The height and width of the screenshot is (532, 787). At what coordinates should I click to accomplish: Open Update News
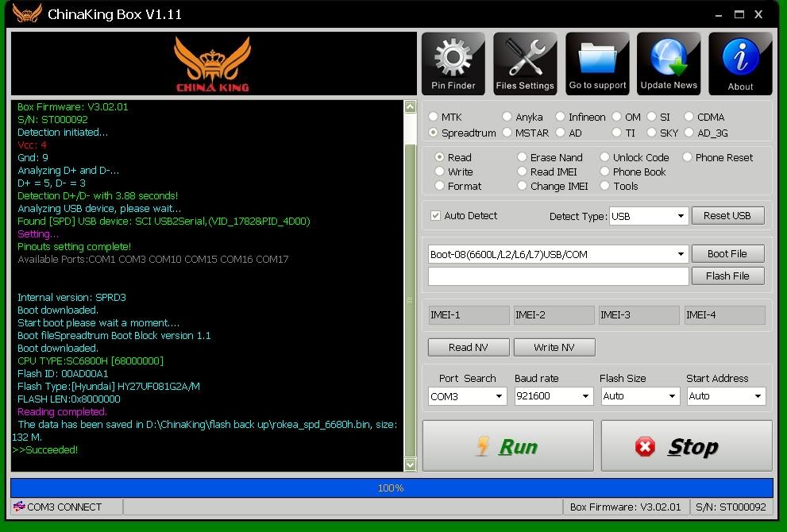[x=669, y=64]
